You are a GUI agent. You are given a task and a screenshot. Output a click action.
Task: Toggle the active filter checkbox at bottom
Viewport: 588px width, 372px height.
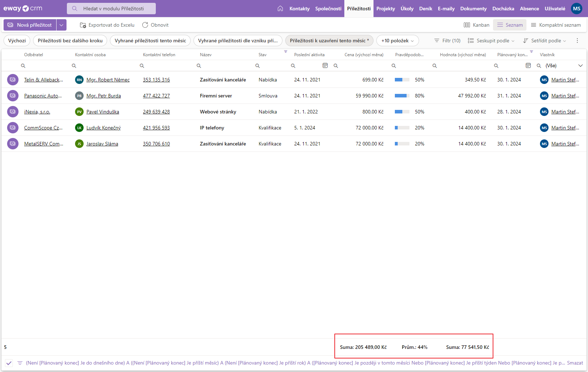point(9,363)
